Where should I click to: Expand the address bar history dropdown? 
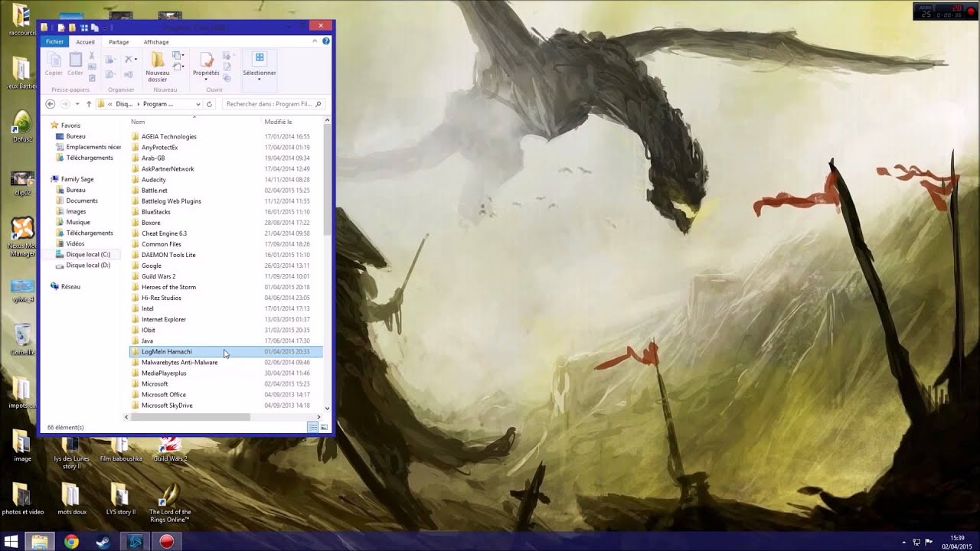tap(198, 104)
